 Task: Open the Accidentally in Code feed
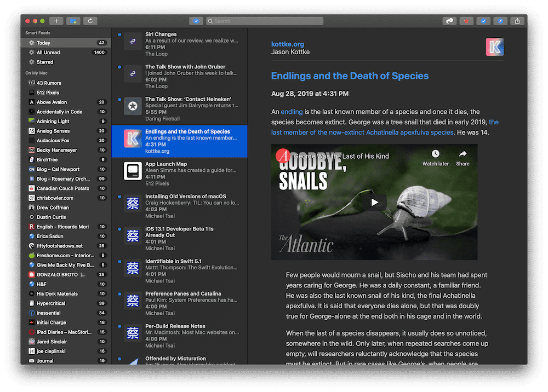(66, 112)
